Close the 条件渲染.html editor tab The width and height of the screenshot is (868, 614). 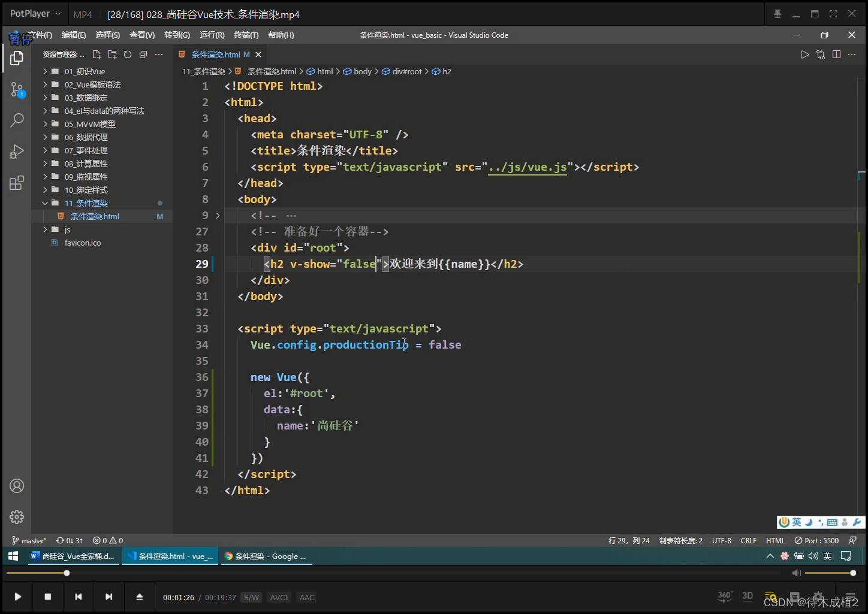coord(258,55)
